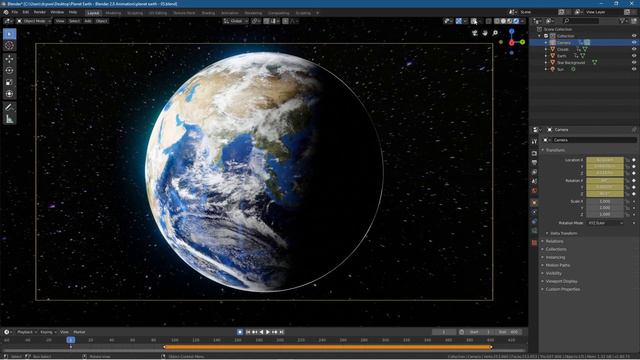Open the Tool properties tab

534,141
